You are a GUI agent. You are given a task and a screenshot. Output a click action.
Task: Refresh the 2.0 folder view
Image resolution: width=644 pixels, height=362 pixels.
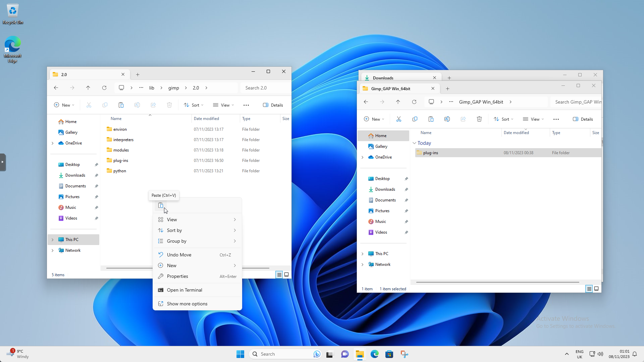(104, 88)
